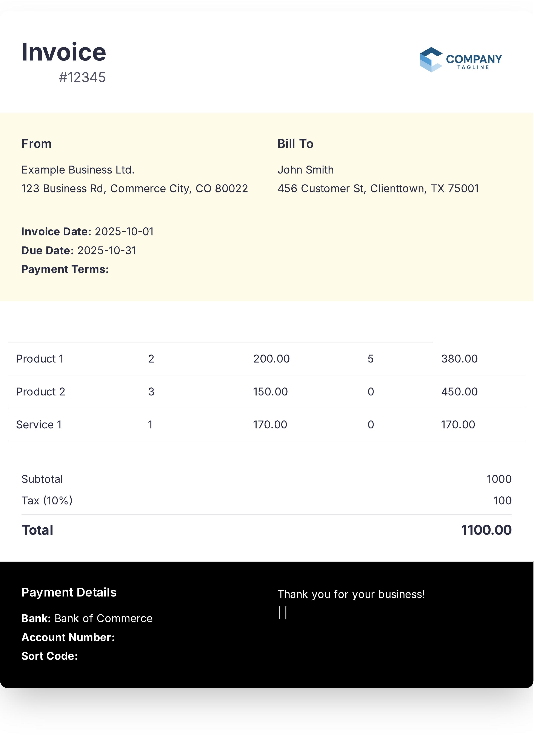Click the Invoice heading title
The width and height of the screenshot is (534, 756).
(63, 52)
